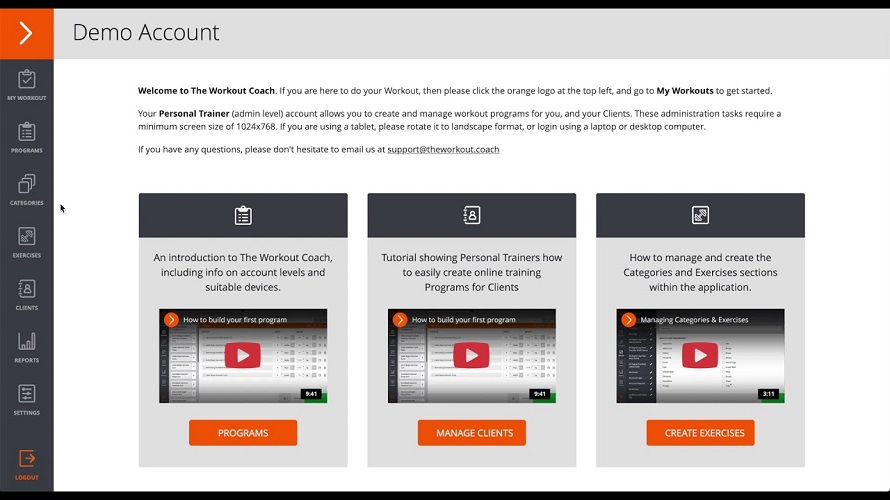Viewport: 890px width, 500px height.
Task: Click the orange PROGRAMS button
Action: click(243, 433)
